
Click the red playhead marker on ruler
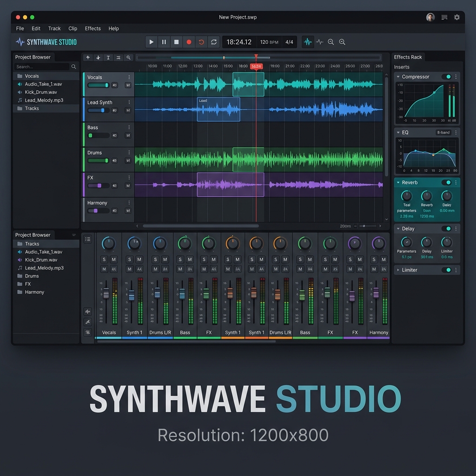[x=256, y=66]
